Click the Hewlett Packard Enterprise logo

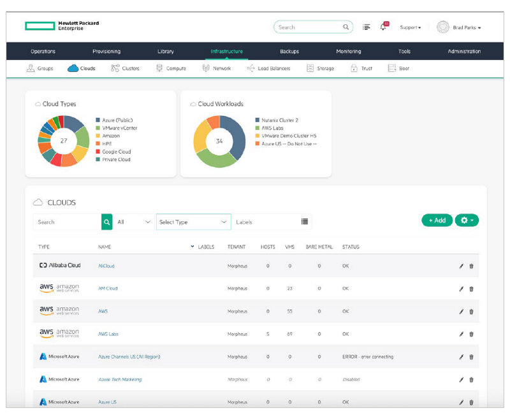[62, 25]
